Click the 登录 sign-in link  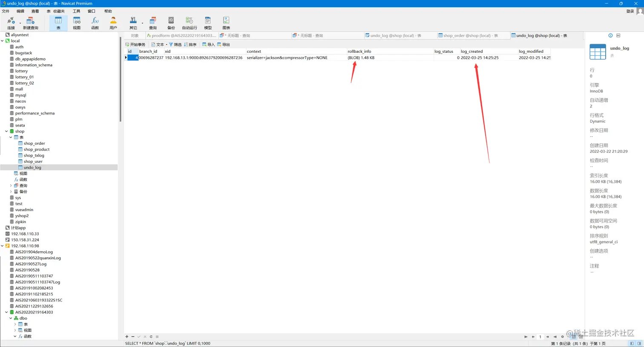[630, 11]
